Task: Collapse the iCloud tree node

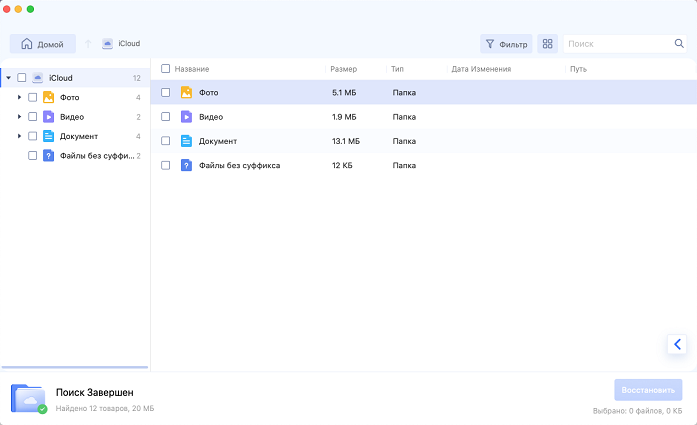Action: coord(8,78)
